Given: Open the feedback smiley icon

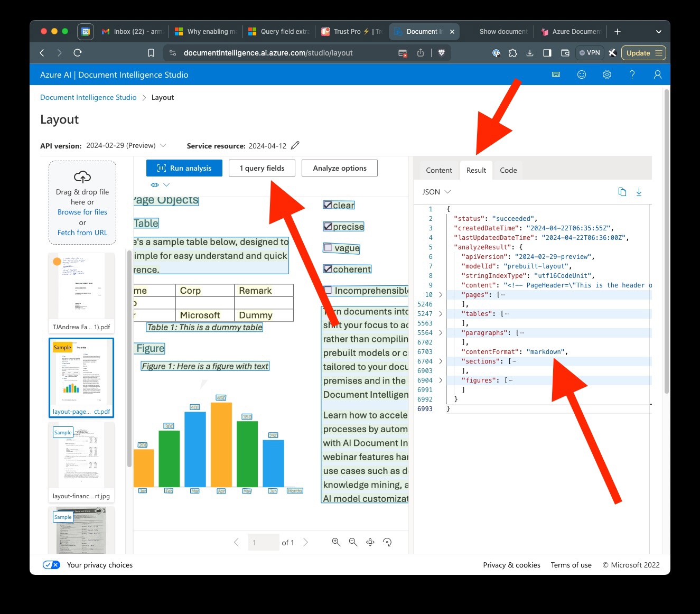Looking at the screenshot, I should pyautogui.click(x=581, y=75).
